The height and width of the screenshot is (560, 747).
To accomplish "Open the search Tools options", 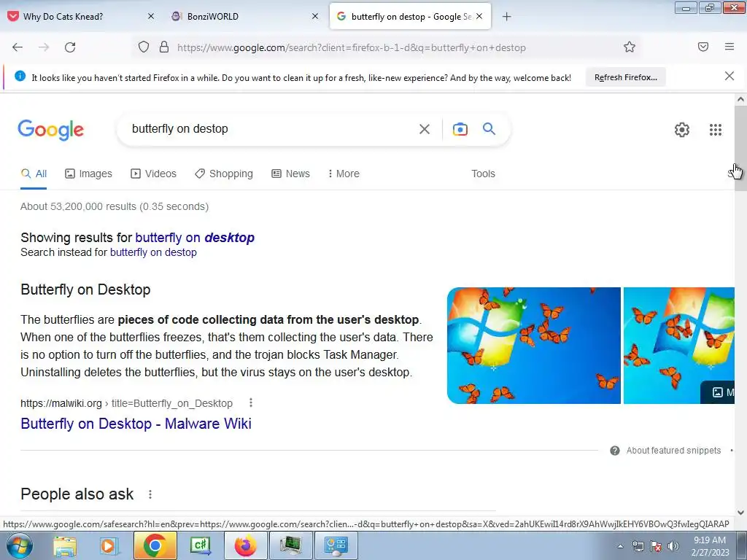I will pos(483,174).
